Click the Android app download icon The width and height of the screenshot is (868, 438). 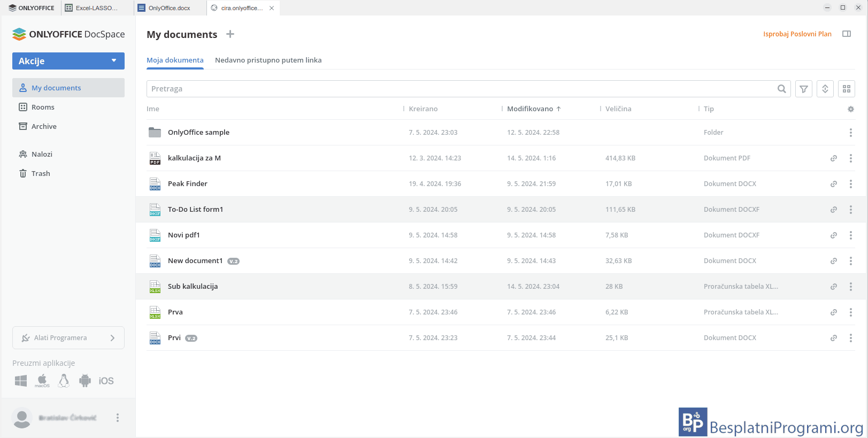coord(85,381)
